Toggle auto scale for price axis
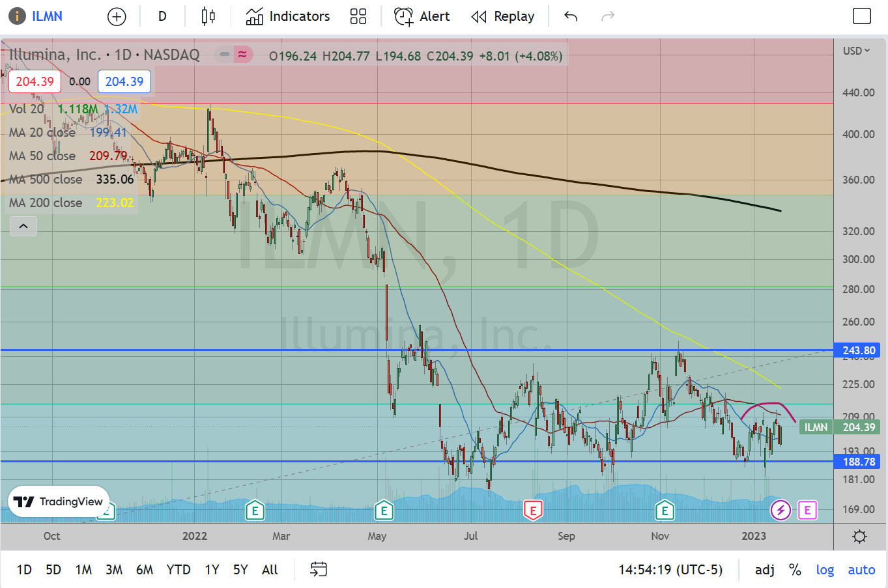Image resolution: width=888 pixels, height=588 pixels. [861, 570]
